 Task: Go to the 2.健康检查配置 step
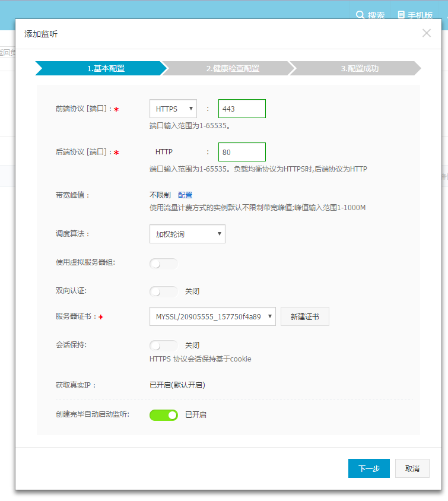coord(232,68)
